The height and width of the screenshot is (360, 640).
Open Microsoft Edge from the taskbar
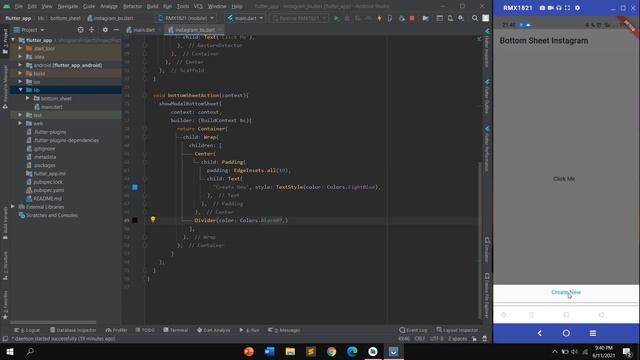352,351
